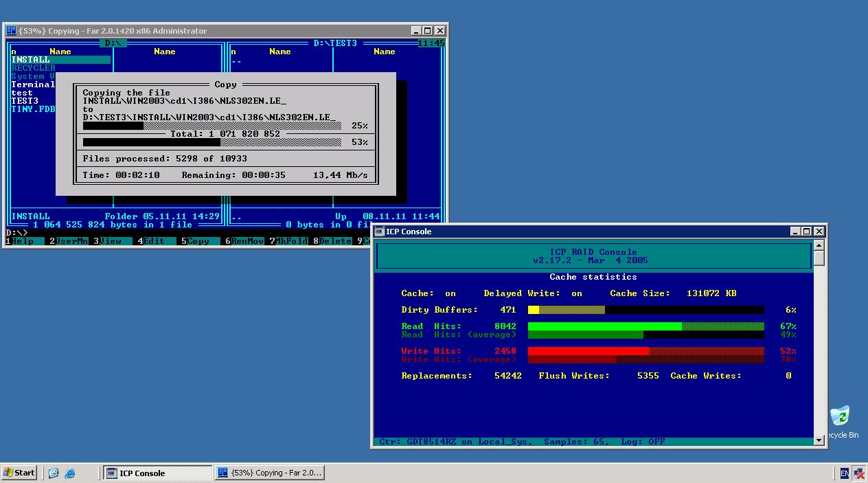Screen dimensions: 868x483
Task: Open the EN language indicator in tray
Action: click(844, 473)
